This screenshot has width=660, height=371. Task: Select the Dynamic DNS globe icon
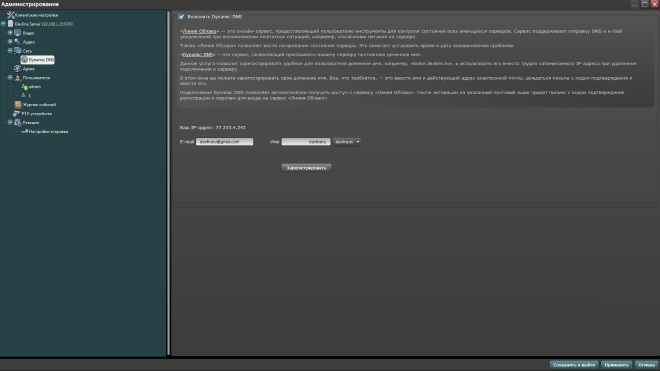[x=24, y=60]
